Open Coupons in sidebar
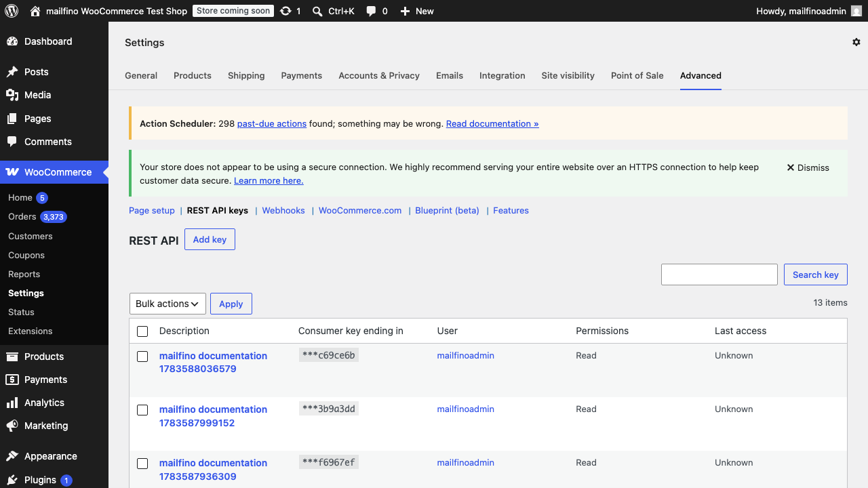 coord(26,255)
